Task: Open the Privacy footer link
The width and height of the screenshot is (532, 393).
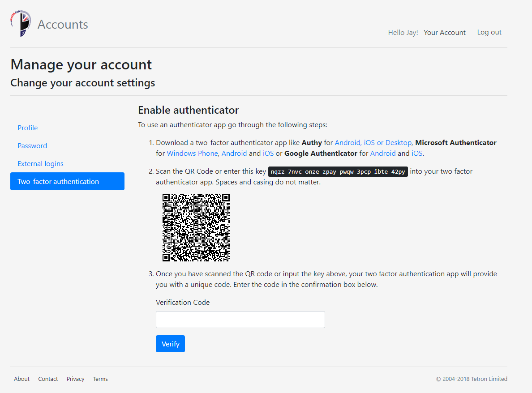Action: pos(75,379)
